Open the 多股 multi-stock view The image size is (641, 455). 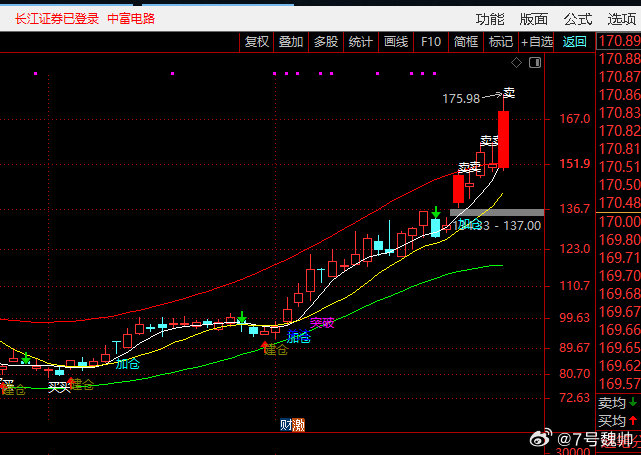click(x=326, y=42)
